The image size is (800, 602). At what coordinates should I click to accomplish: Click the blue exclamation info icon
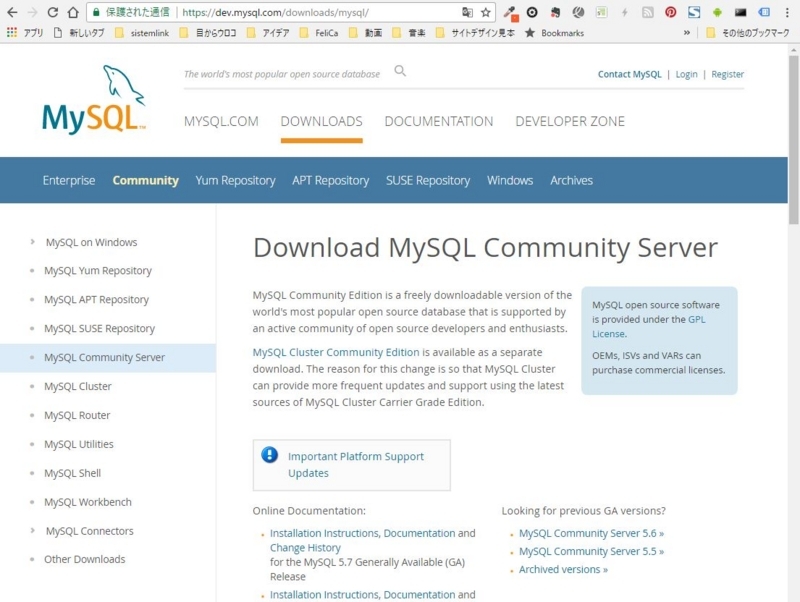click(269, 454)
